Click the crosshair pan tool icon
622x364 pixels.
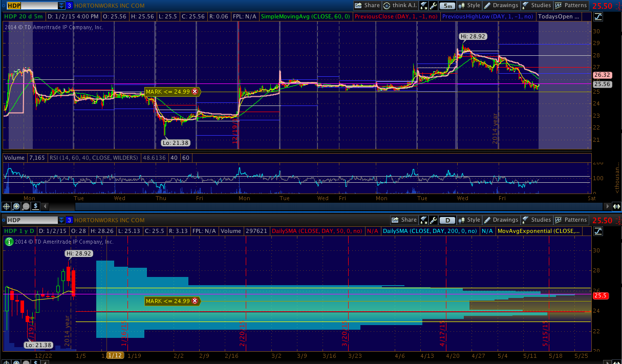[x=7, y=206]
